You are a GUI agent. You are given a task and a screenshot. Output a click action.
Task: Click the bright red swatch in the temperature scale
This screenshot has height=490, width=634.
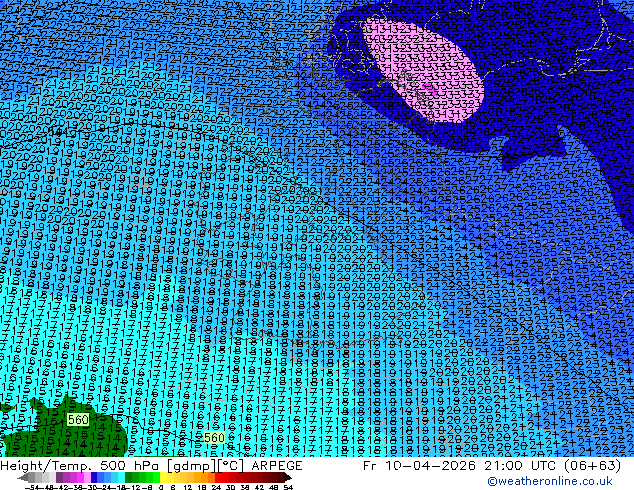[x=218, y=478]
